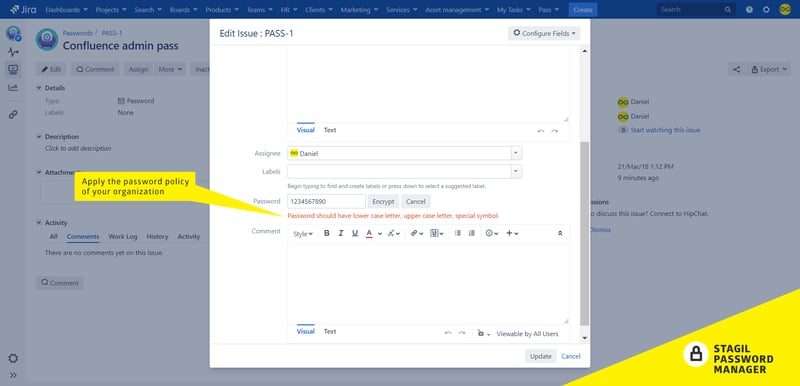The width and height of the screenshot is (800, 386).
Task: Click the Update button
Action: pos(541,356)
